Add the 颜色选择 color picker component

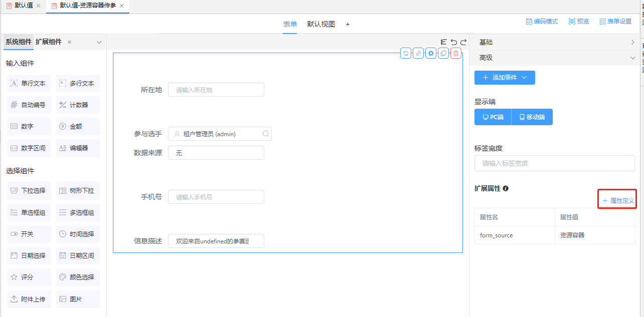[x=77, y=277]
